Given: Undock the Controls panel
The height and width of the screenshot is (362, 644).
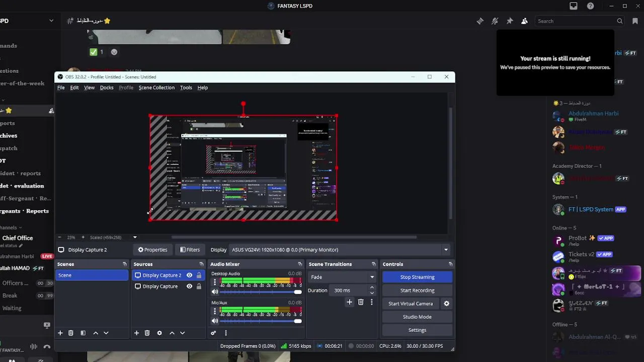Looking at the screenshot, I should click(x=450, y=264).
